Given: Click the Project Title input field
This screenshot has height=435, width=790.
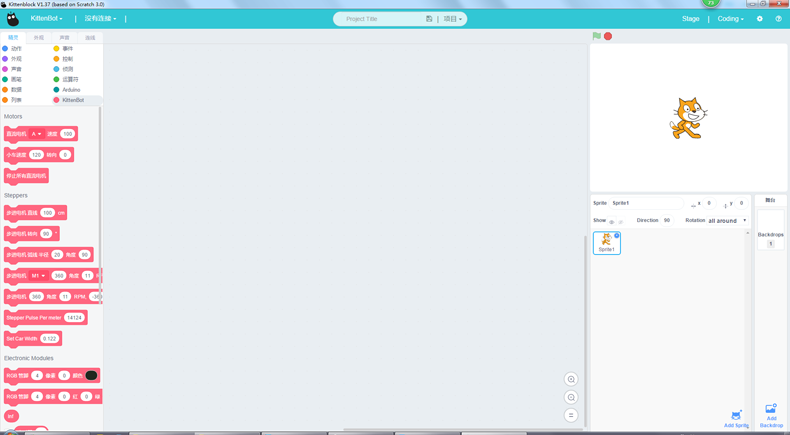Looking at the screenshot, I should click(380, 19).
